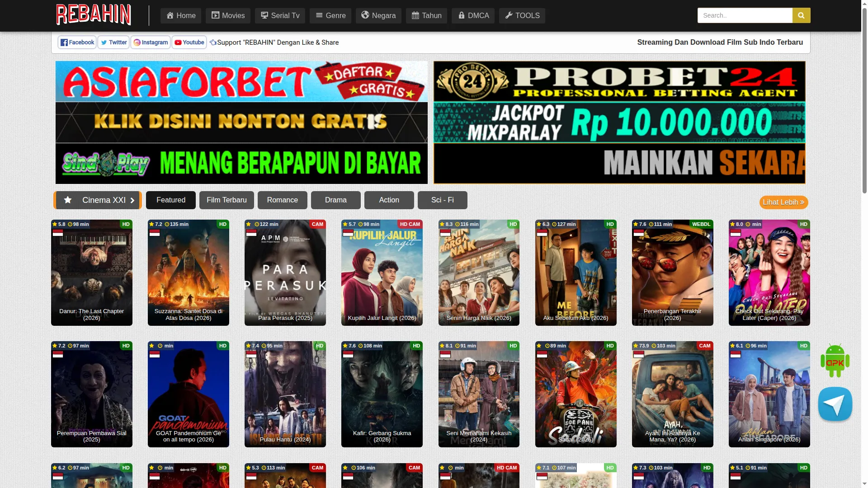Open the Youtube social link
Viewport: 868px width, 488px height.
pyautogui.click(x=189, y=42)
